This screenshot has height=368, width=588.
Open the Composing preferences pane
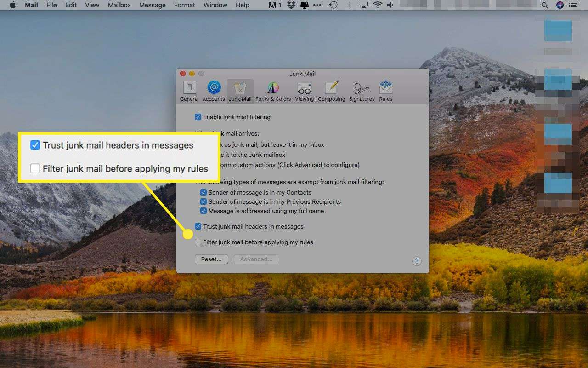[331, 91]
